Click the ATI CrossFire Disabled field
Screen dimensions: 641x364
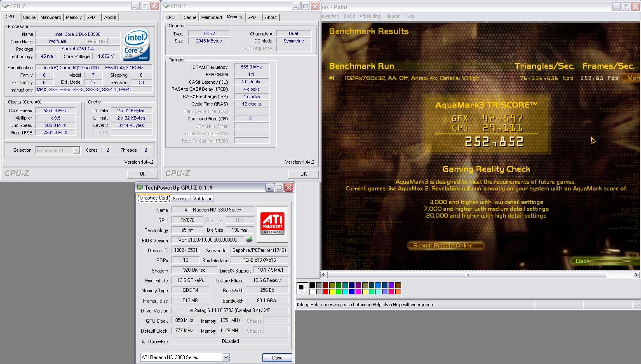point(230,341)
